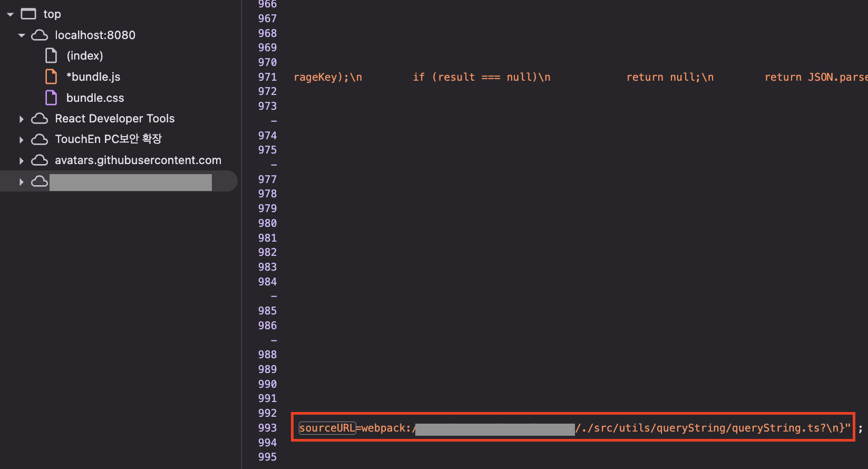The image size is (868, 469).
Task: Expand avatars.githubusercontent.com tree node
Action: point(22,161)
